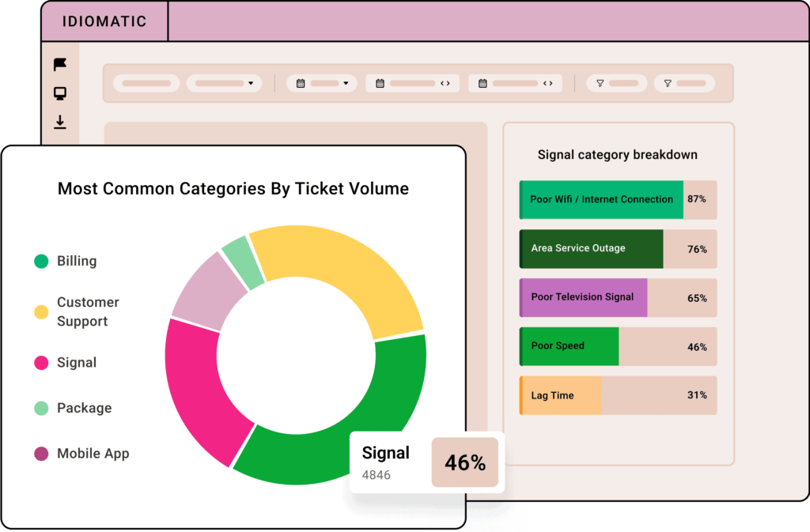
Task: Open the first calendar date picker icon
Action: pyautogui.click(x=299, y=83)
